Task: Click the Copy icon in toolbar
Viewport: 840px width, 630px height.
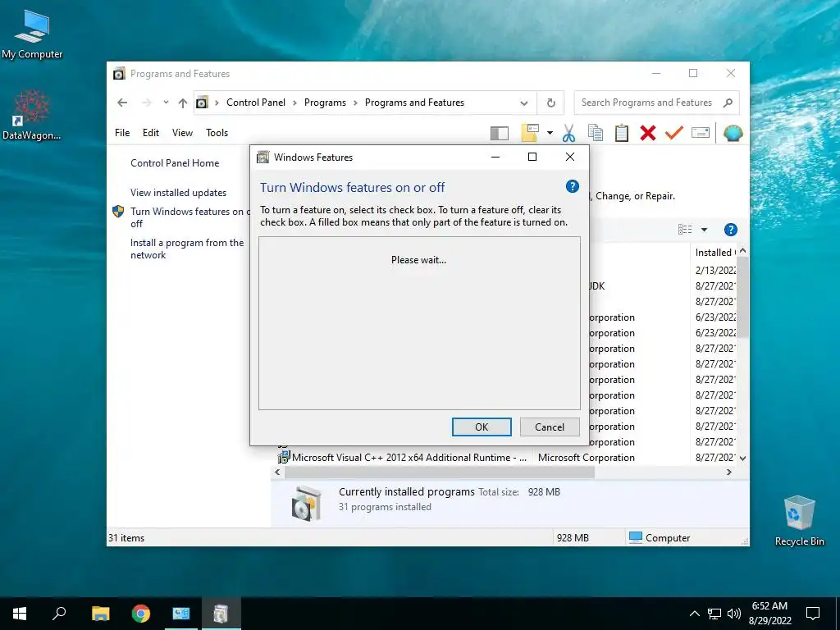Action: point(596,133)
